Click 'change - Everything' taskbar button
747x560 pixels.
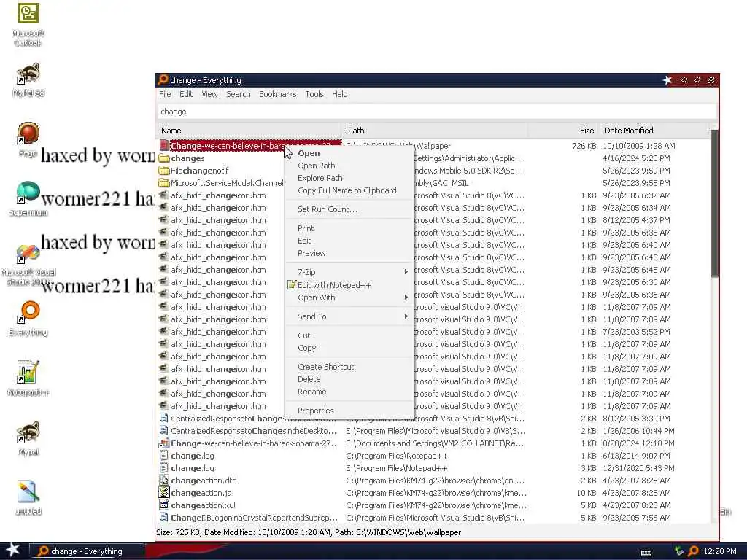click(87, 551)
